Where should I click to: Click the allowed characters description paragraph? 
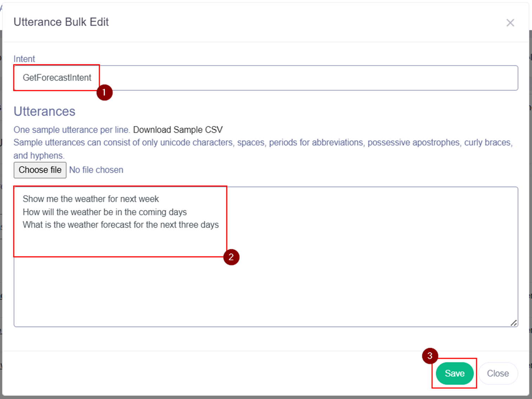pyautogui.click(x=263, y=143)
